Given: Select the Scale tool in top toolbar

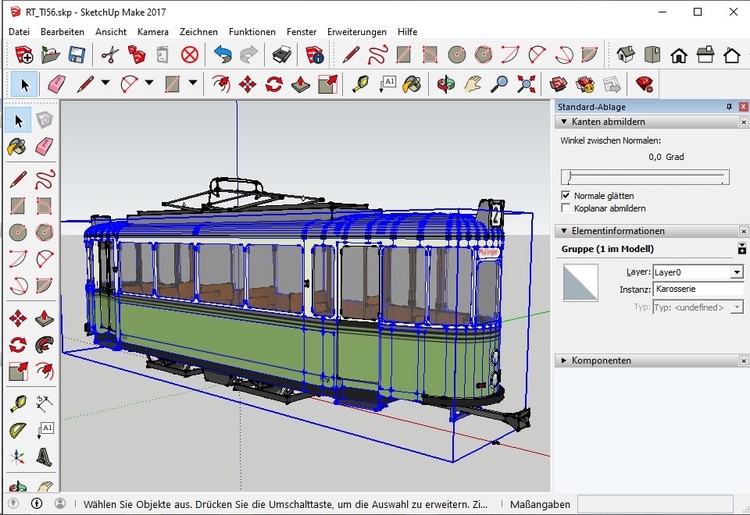Looking at the screenshot, I should 328,84.
